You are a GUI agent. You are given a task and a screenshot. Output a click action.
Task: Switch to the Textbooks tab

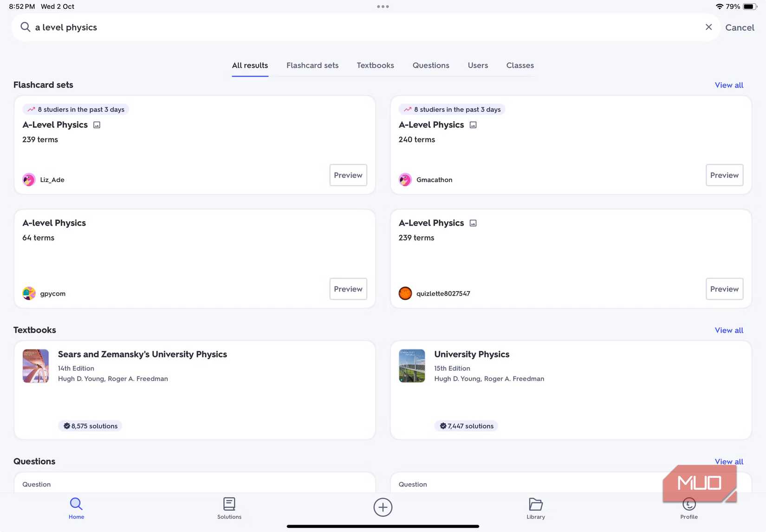click(x=375, y=65)
